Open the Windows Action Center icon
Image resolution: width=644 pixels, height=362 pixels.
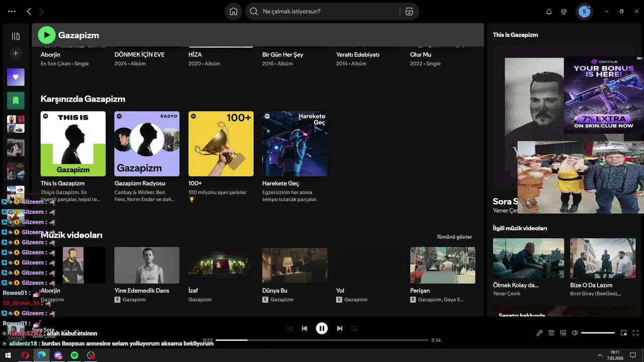point(633,355)
